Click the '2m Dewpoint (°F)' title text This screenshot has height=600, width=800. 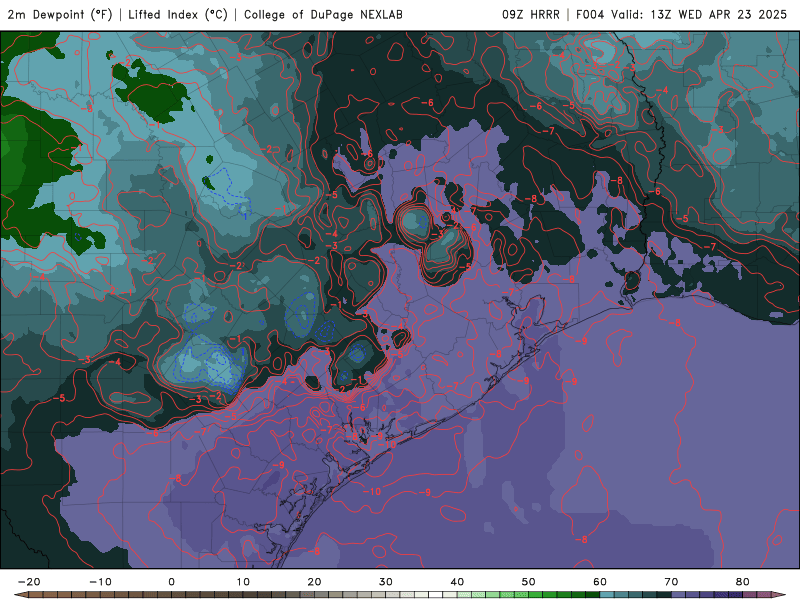60,14
